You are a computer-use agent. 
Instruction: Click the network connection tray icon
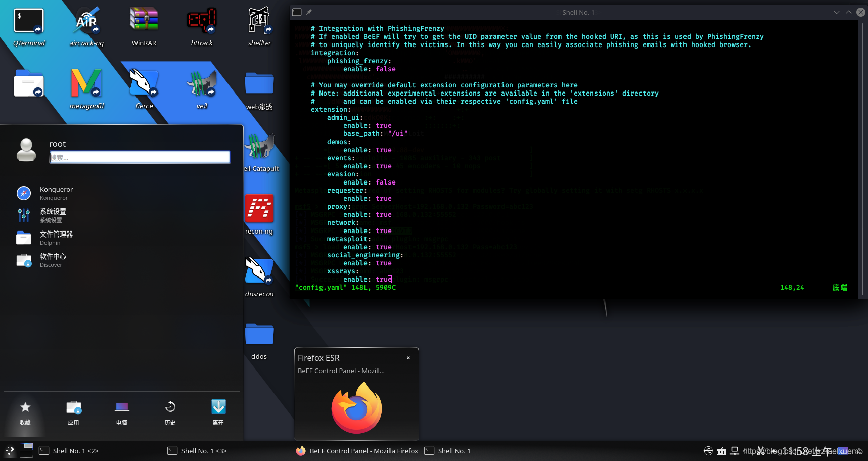735,451
